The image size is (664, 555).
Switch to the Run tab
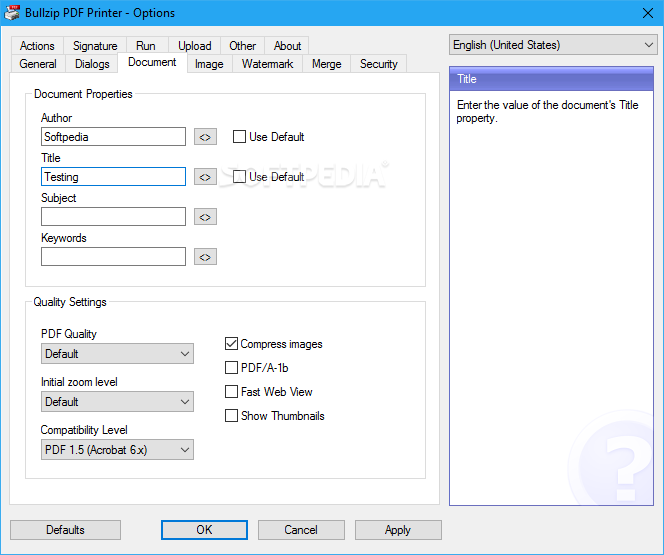(x=146, y=46)
